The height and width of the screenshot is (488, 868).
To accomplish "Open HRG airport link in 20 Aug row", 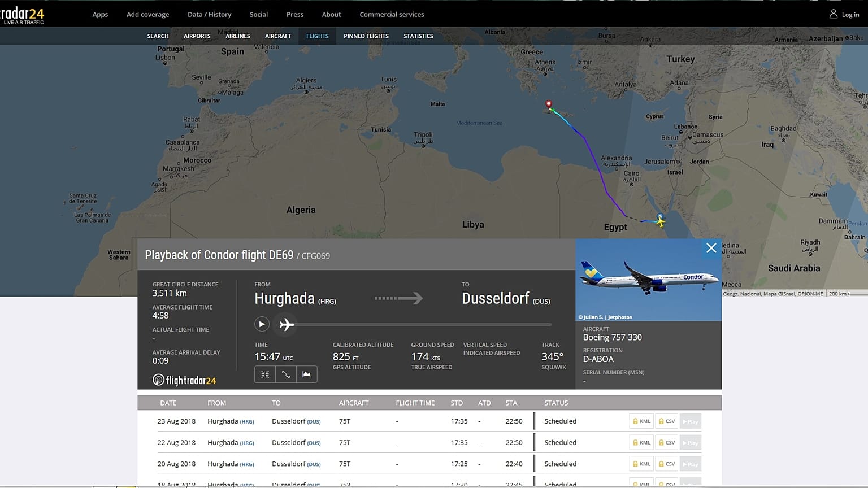I will pos(247,465).
